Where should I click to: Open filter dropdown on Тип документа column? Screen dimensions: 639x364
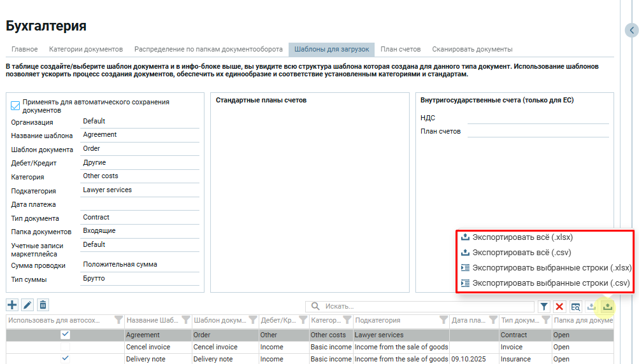pos(545,320)
